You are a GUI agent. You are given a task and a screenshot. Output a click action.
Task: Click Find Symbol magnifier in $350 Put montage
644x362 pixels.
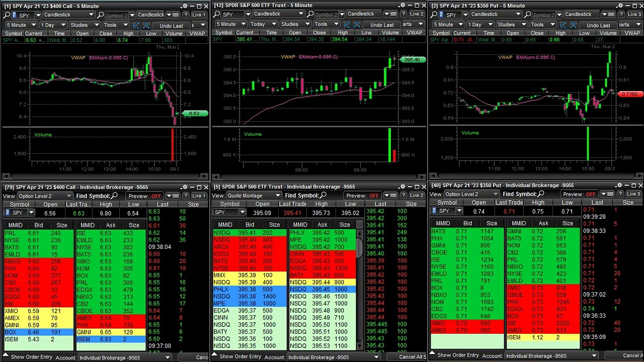click(541, 194)
